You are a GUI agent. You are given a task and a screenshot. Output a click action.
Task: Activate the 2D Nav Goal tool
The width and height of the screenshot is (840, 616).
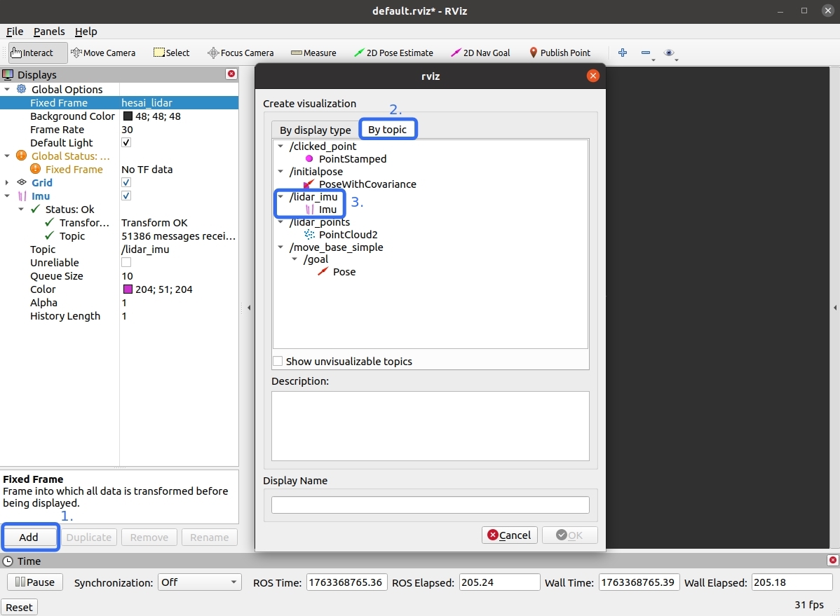(480, 53)
